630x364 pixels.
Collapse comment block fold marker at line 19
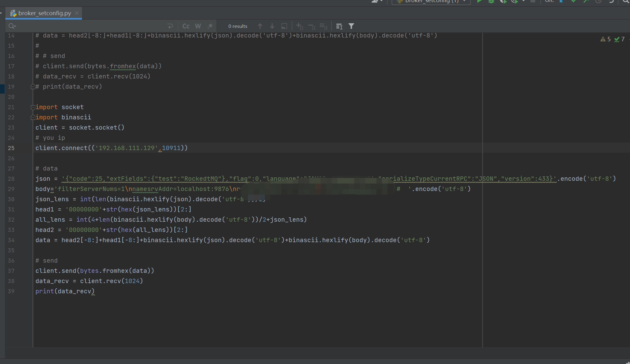pyautogui.click(x=33, y=87)
